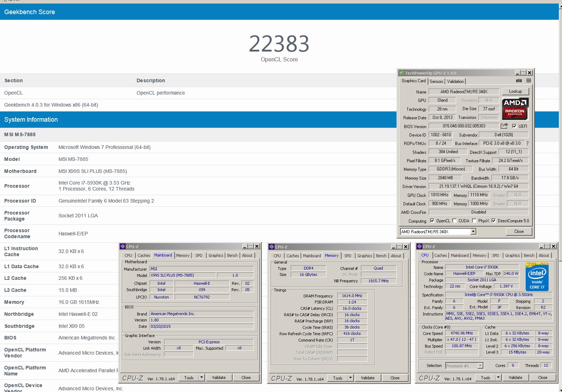Viewport: 562px width, 392px height.
Task: Click the Driver Version field in GPU-Z
Action: click(x=478, y=186)
